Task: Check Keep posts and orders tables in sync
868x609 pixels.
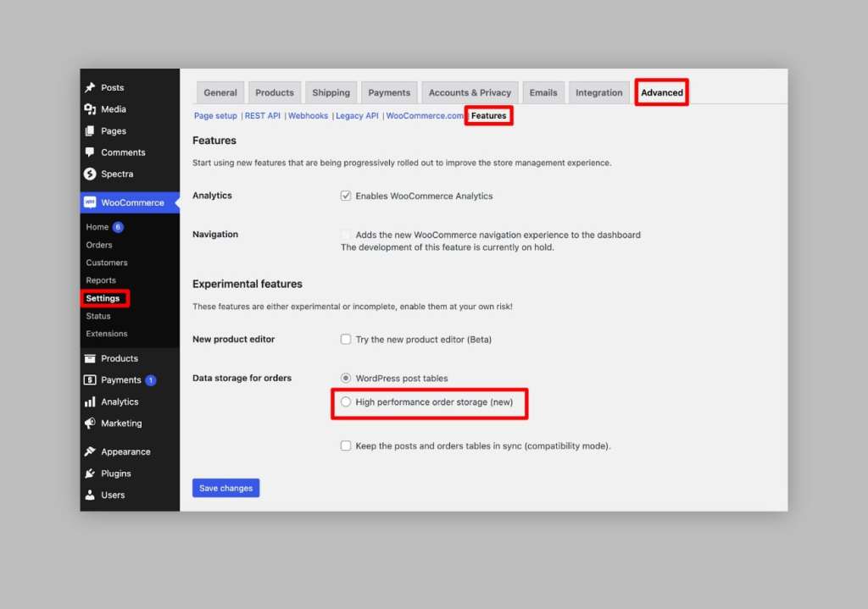Action: click(x=346, y=446)
